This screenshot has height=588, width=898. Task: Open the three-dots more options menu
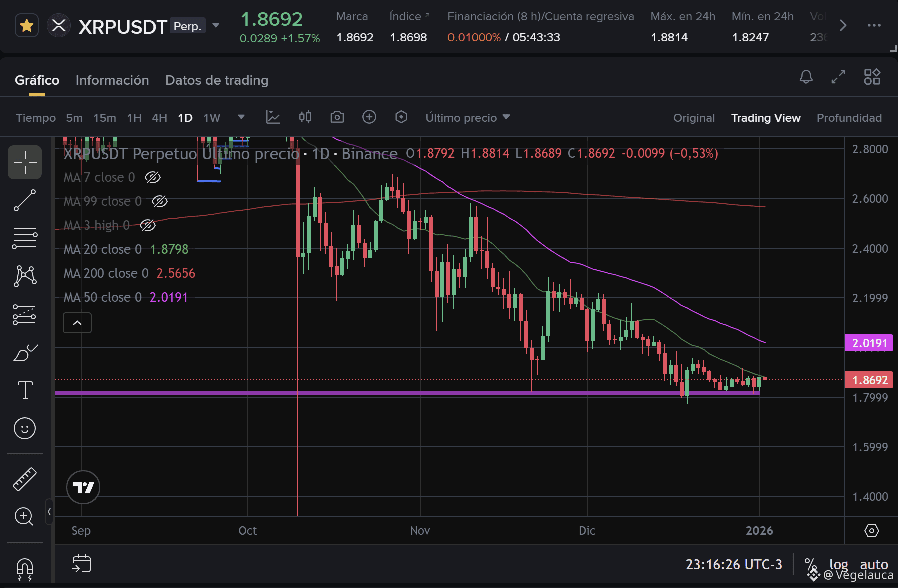point(874,25)
